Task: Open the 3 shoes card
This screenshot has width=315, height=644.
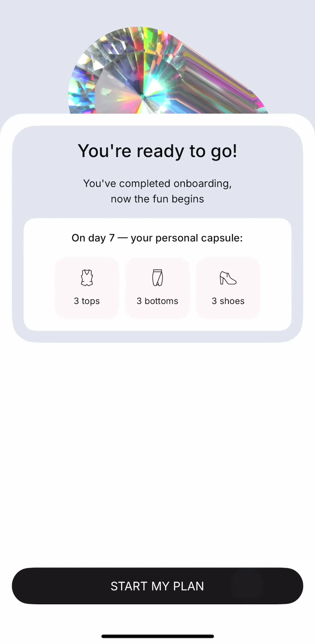Action: click(x=228, y=288)
